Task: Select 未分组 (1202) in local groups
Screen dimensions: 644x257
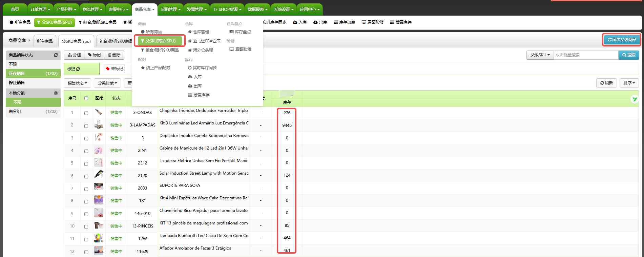Action: click(x=33, y=112)
